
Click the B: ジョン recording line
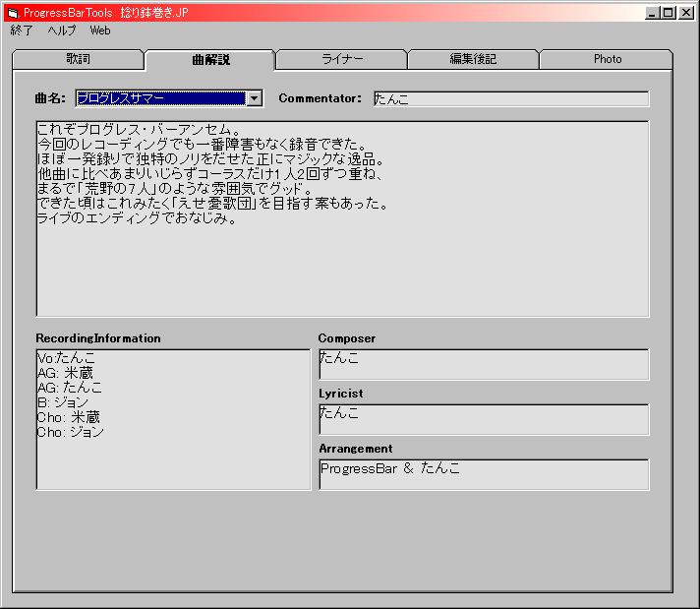point(63,402)
